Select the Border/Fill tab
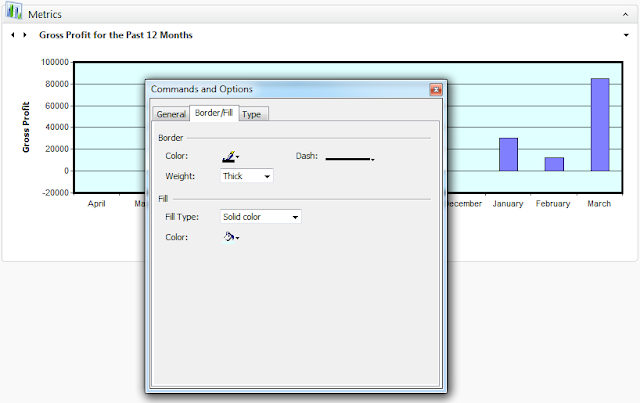Viewport: 640px width, 403px height. pos(214,113)
